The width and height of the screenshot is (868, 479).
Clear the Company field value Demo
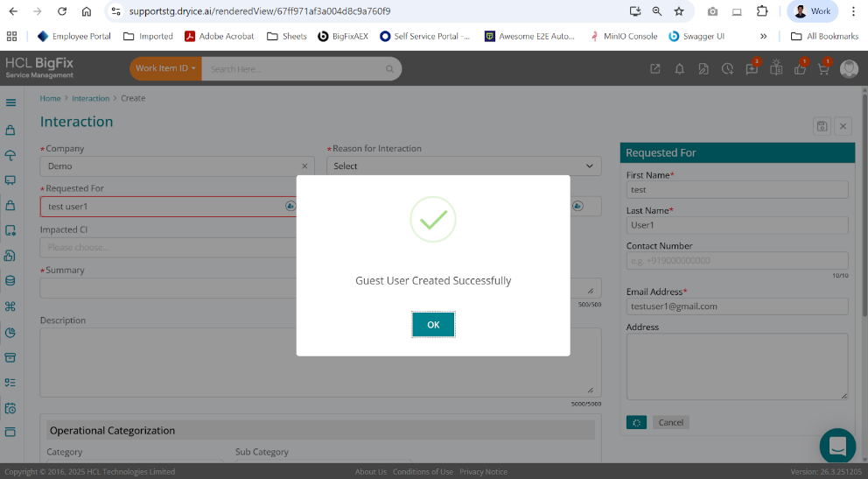coord(304,166)
